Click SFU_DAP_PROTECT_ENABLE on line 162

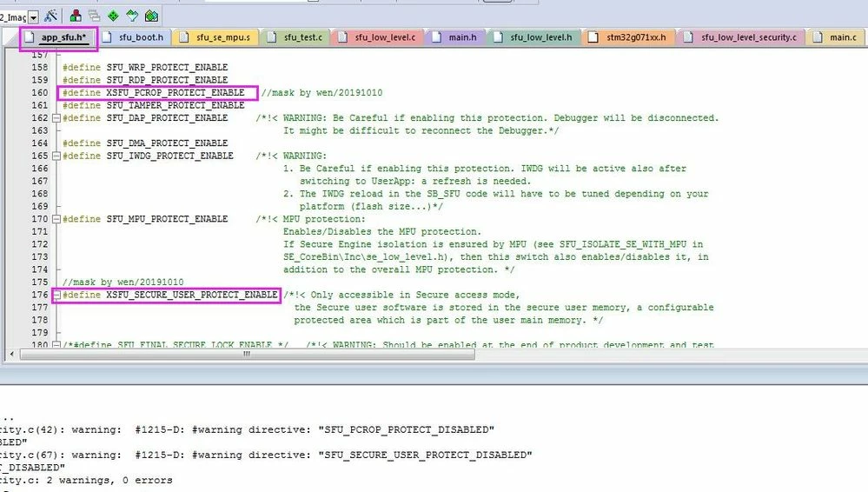click(167, 118)
